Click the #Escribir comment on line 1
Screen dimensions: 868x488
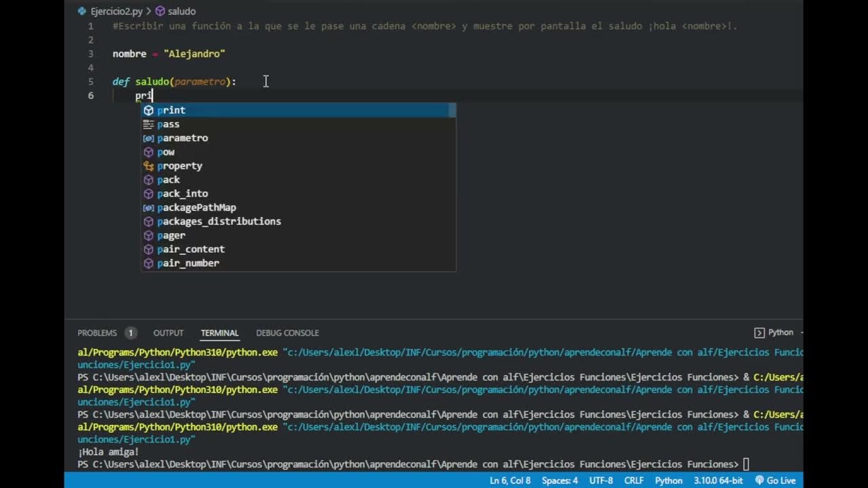425,26
